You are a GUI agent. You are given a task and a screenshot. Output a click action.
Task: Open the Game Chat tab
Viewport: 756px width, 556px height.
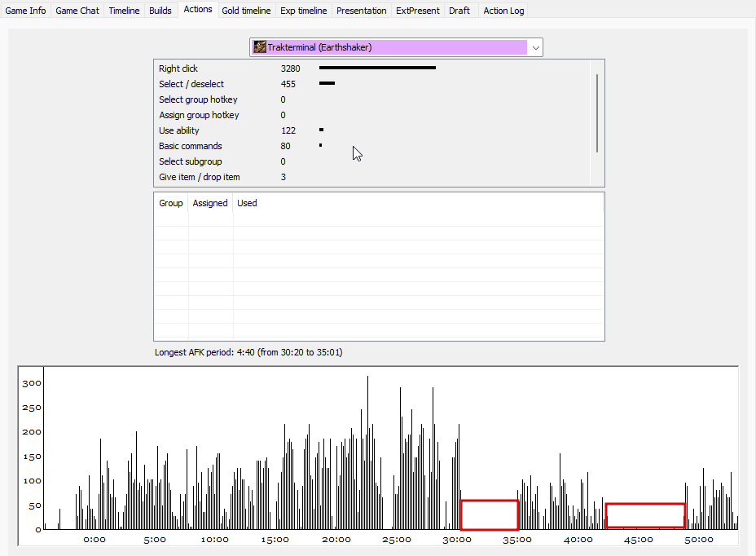click(77, 10)
